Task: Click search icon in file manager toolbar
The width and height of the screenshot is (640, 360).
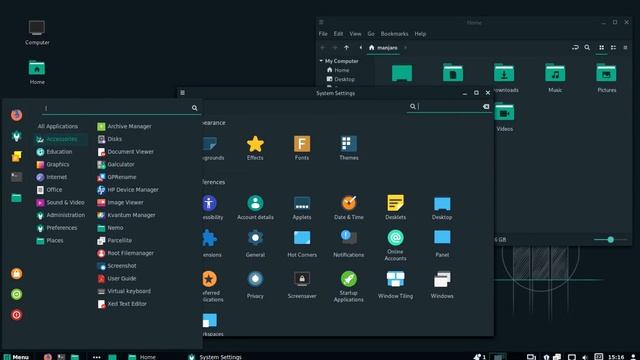Action: pyautogui.click(x=587, y=48)
